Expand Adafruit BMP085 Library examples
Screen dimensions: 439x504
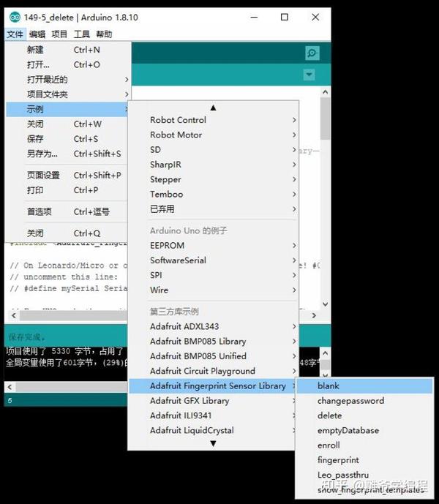(x=214, y=341)
